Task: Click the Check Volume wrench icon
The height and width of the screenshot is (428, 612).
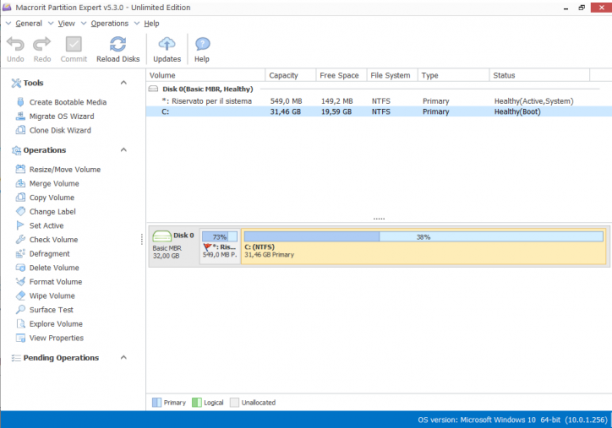Action: point(20,239)
